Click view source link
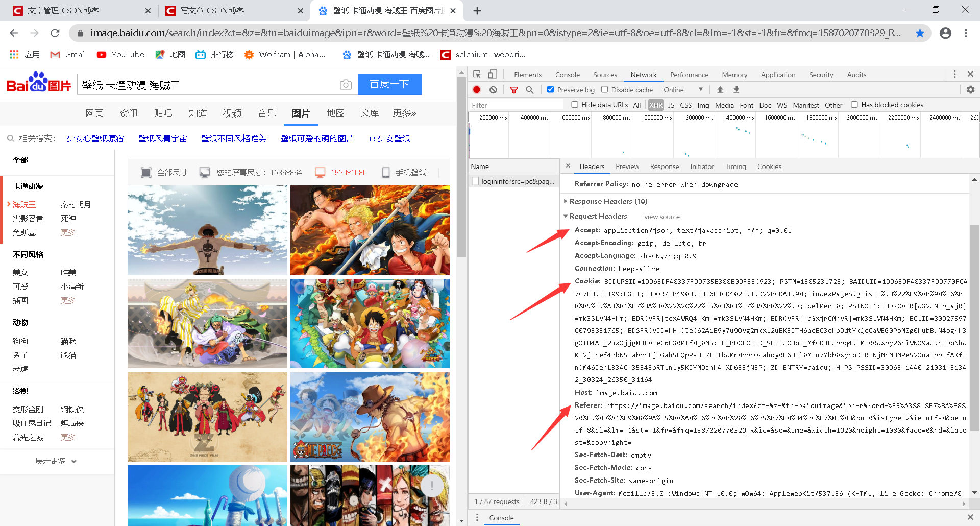Image resolution: width=980 pixels, height=526 pixels. click(661, 217)
